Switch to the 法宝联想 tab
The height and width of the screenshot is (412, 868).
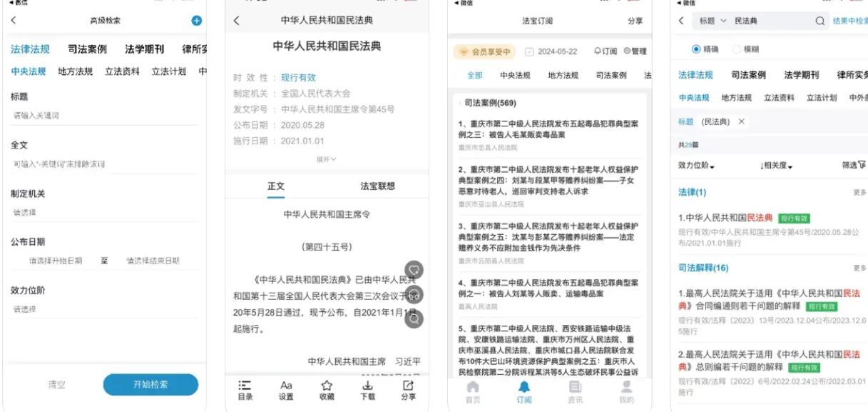[x=377, y=186]
